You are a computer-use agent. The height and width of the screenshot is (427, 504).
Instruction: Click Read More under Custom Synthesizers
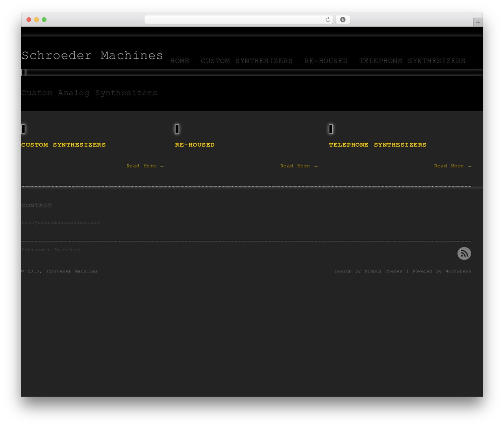(x=145, y=166)
